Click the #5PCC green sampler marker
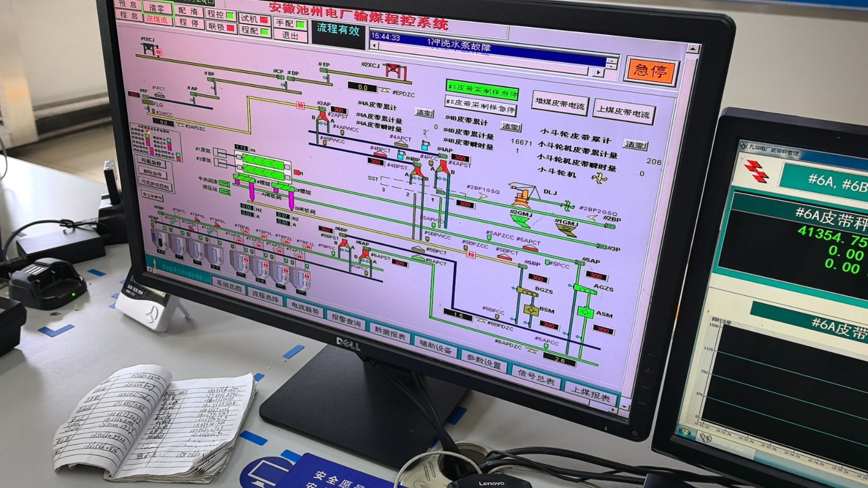 547,264
